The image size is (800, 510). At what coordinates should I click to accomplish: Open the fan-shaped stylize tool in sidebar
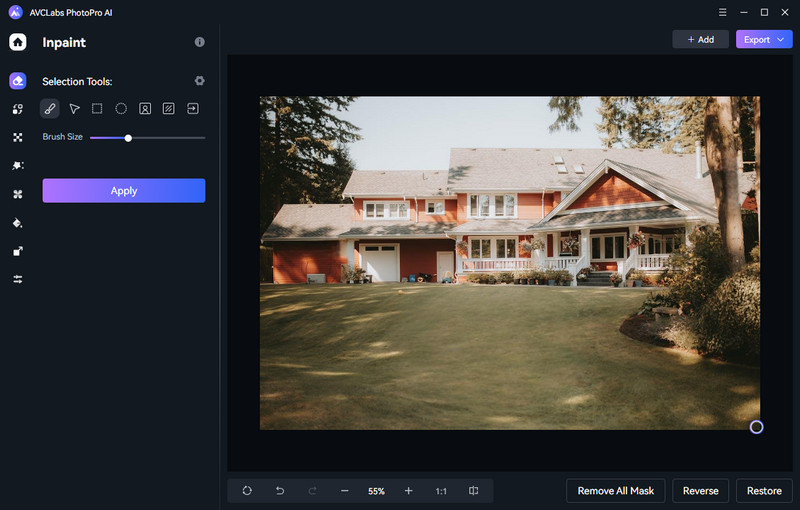point(18,194)
